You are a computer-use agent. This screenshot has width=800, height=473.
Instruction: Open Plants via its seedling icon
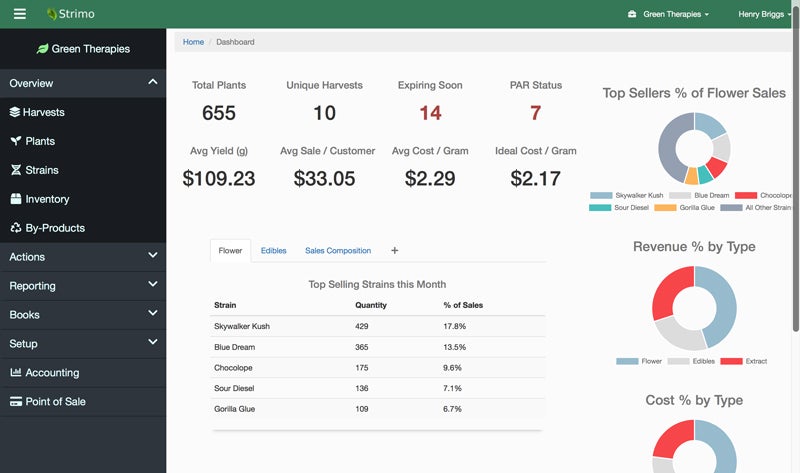tap(15, 141)
